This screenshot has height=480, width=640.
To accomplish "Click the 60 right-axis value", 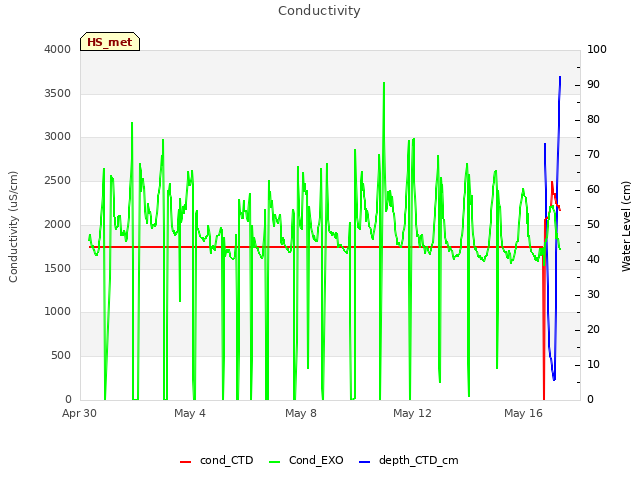I will click(593, 189).
